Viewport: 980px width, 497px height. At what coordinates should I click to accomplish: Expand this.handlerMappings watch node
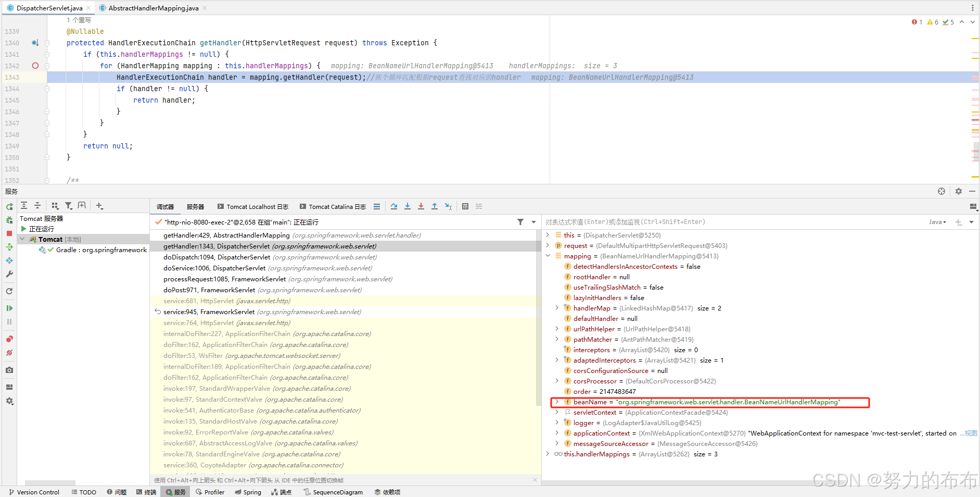point(548,454)
